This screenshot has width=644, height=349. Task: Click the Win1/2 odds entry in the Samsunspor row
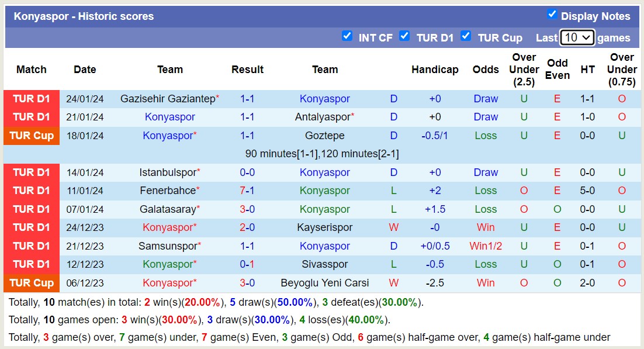[x=486, y=246]
